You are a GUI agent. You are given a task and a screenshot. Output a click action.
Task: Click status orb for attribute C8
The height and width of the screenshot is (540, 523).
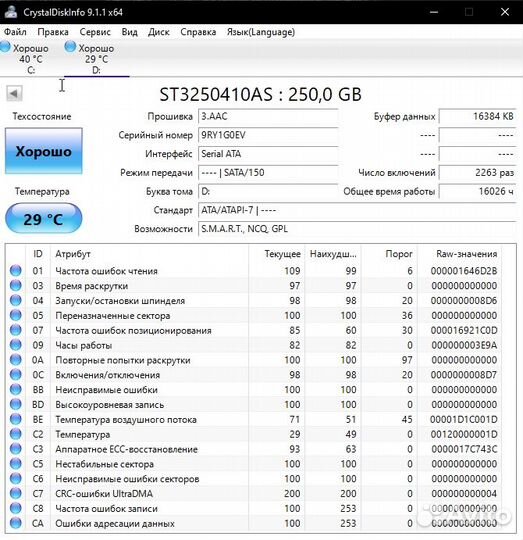(x=15, y=508)
